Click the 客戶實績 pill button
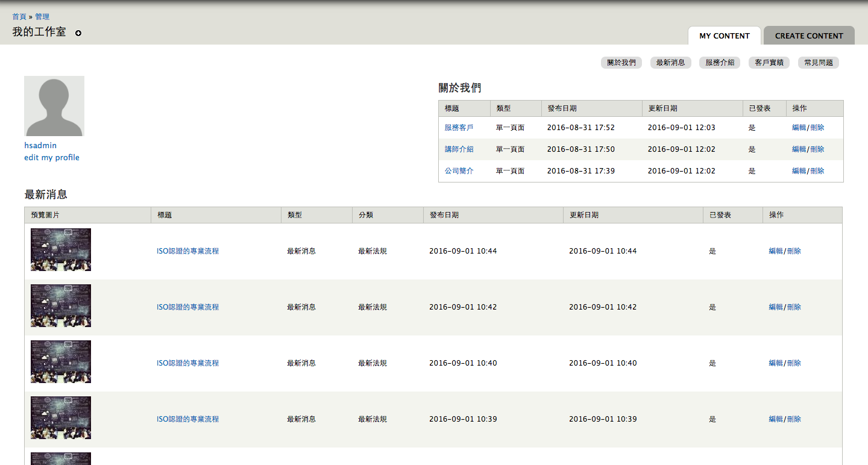The width and height of the screenshot is (868, 465). tap(769, 63)
